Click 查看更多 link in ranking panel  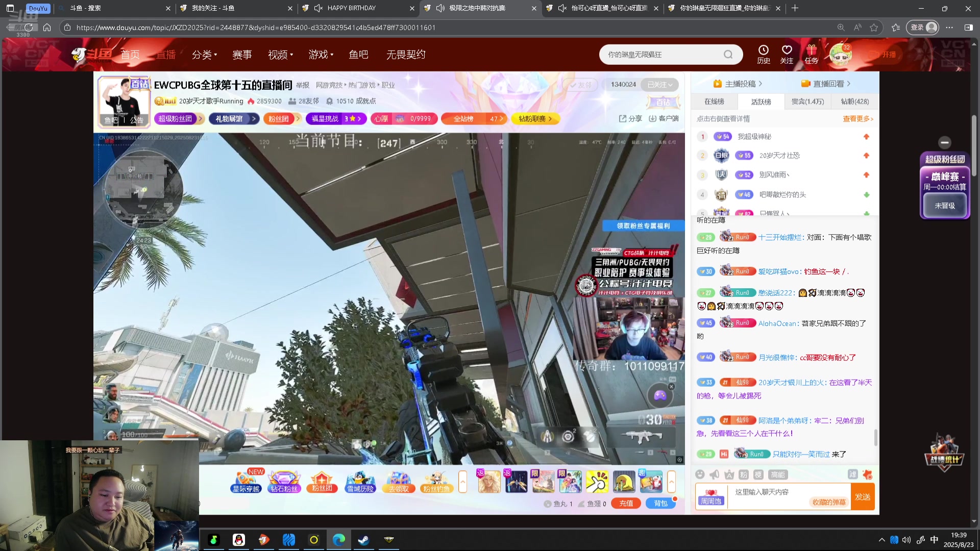pos(857,119)
